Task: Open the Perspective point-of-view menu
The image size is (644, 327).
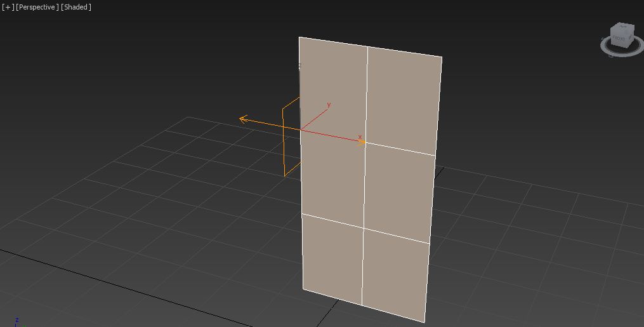Action: pyautogui.click(x=37, y=7)
